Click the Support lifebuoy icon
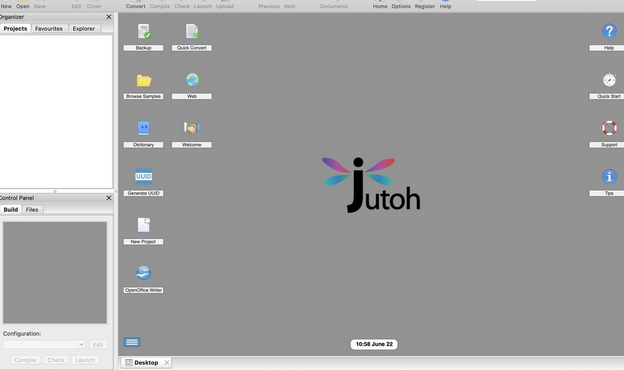 [609, 128]
